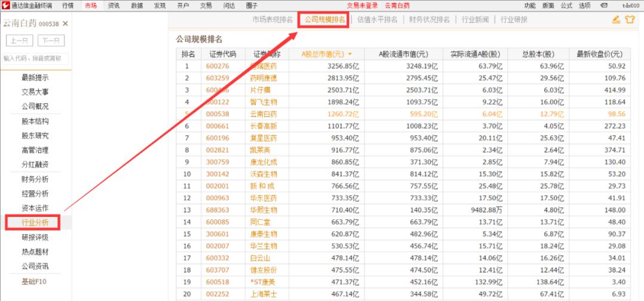Open stock code 688363 link

[x=218, y=210]
